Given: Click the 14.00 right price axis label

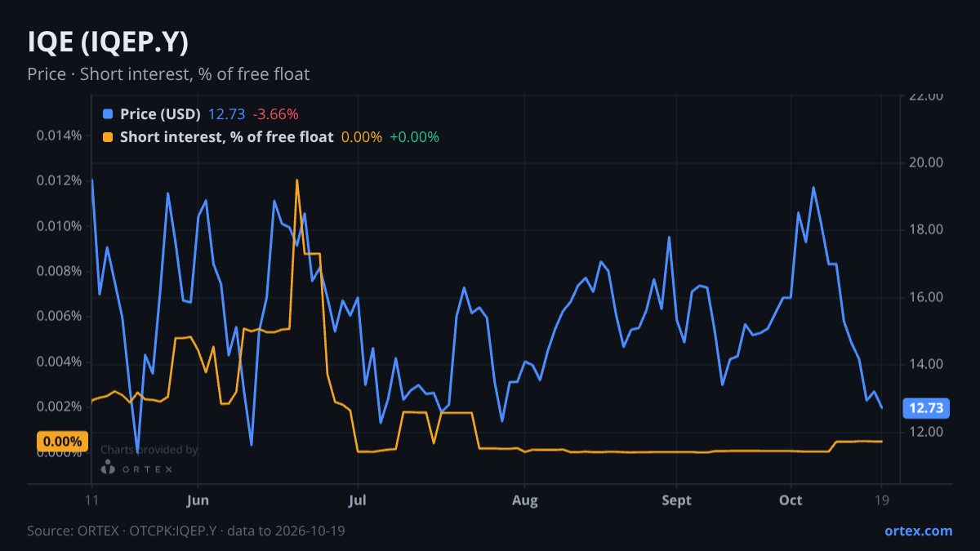Looking at the screenshot, I should (927, 365).
